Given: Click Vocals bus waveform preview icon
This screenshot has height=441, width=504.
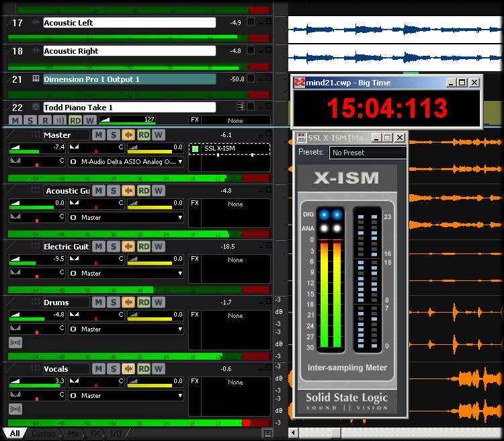Looking at the screenshot, I should (128, 368).
